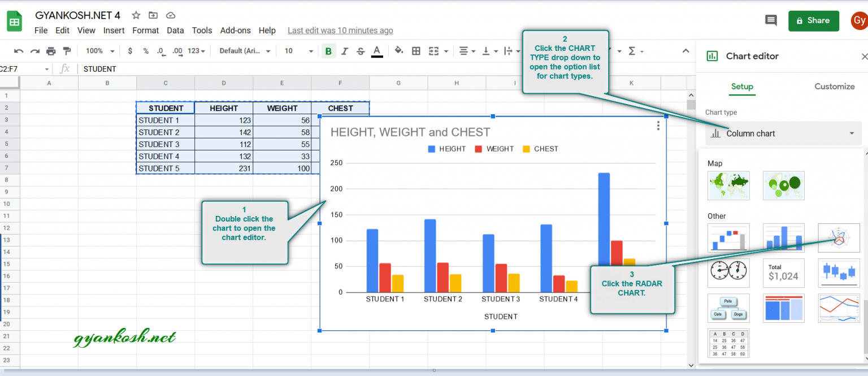The image size is (868, 376).
Task: Select the org chart with Pets and Cats
Action: [x=728, y=308]
